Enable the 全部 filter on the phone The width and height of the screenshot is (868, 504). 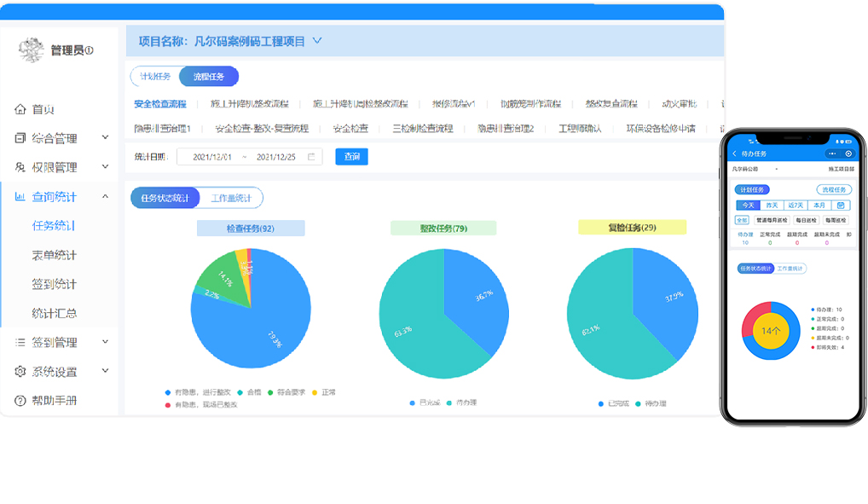tap(743, 220)
